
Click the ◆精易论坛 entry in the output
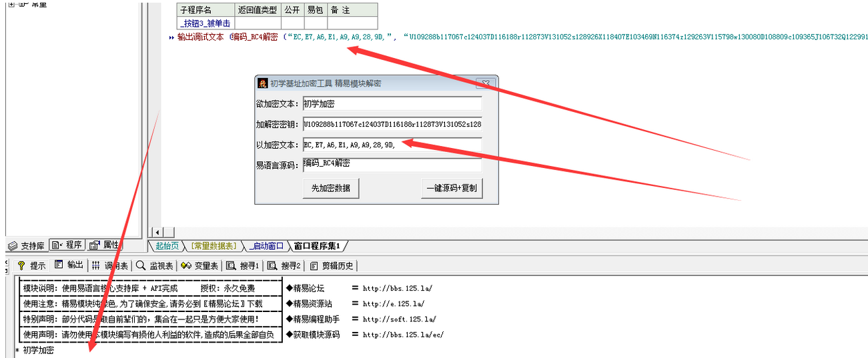pos(305,288)
